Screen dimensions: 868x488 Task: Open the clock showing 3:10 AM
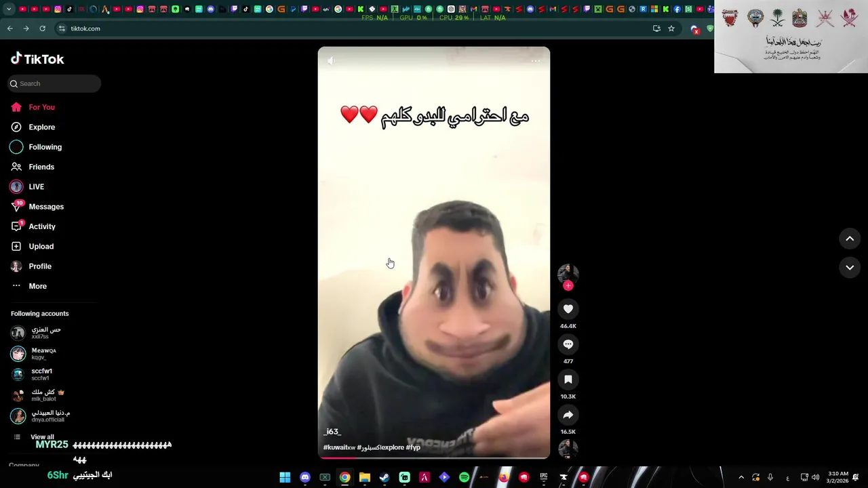838,477
